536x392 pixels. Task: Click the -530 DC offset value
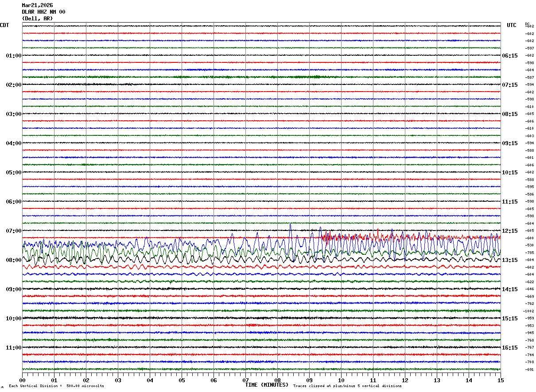point(529,246)
